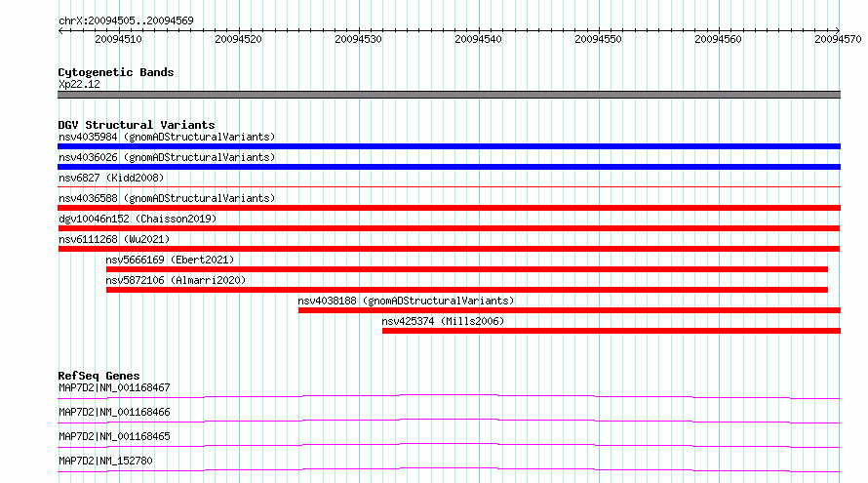Click the left arrowhead of the coordinate ruler

(60, 30)
